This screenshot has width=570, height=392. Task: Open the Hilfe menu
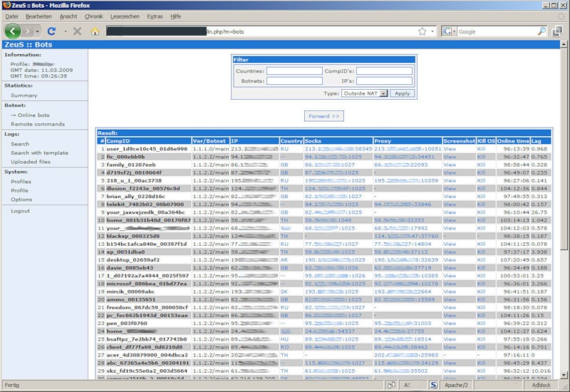point(175,16)
